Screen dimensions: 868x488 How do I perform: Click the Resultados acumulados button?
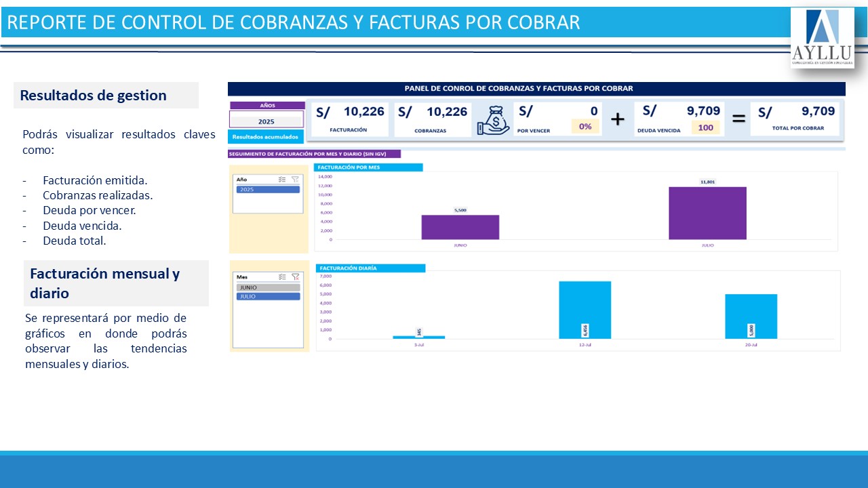tap(266, 136)
